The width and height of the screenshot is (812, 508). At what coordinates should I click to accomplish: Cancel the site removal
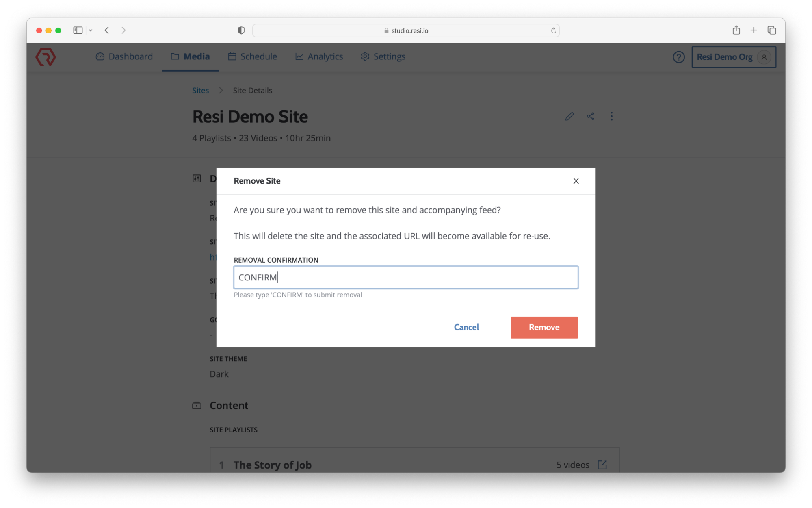(x=466, y=327)
